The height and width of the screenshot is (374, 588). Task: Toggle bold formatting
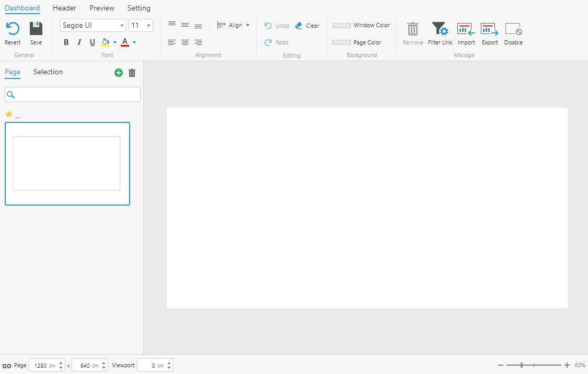[66, 42]
